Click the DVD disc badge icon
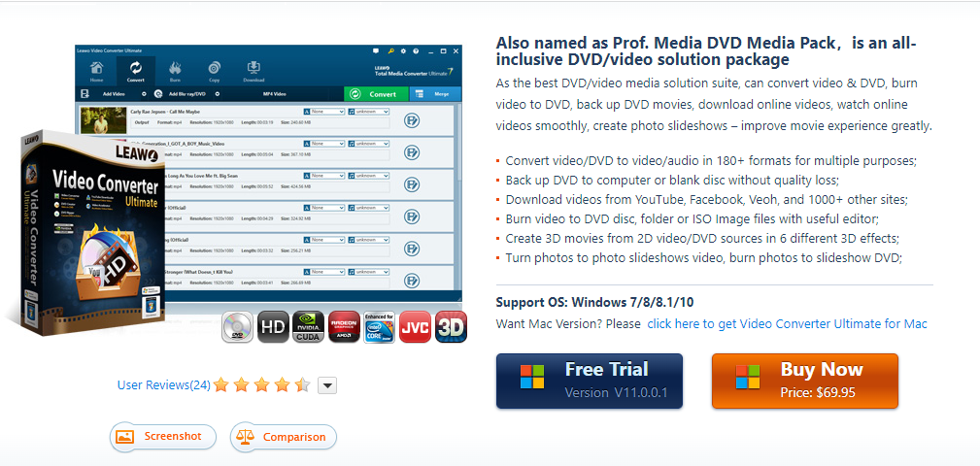Screen dimensions: 980x466 (x=237, y=327)
